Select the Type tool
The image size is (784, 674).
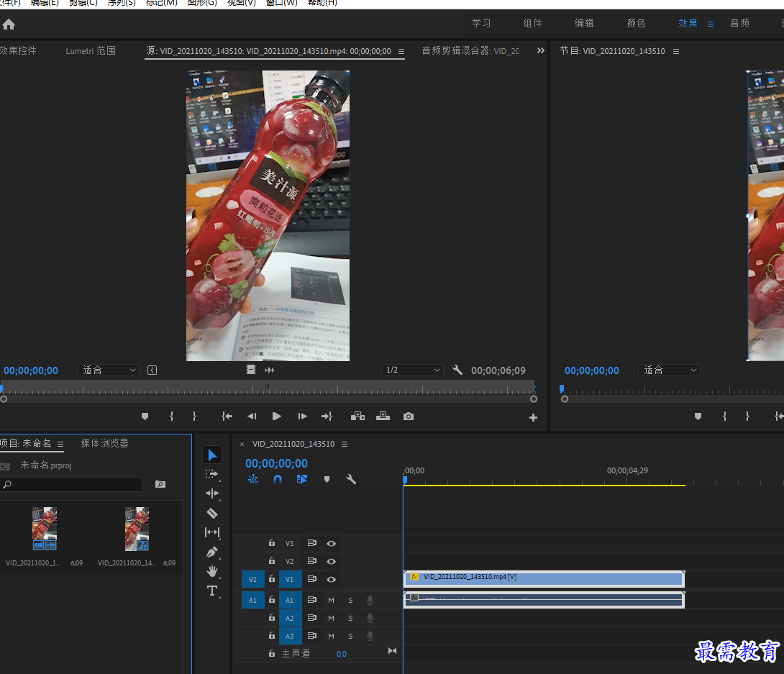tap(212, 591)
